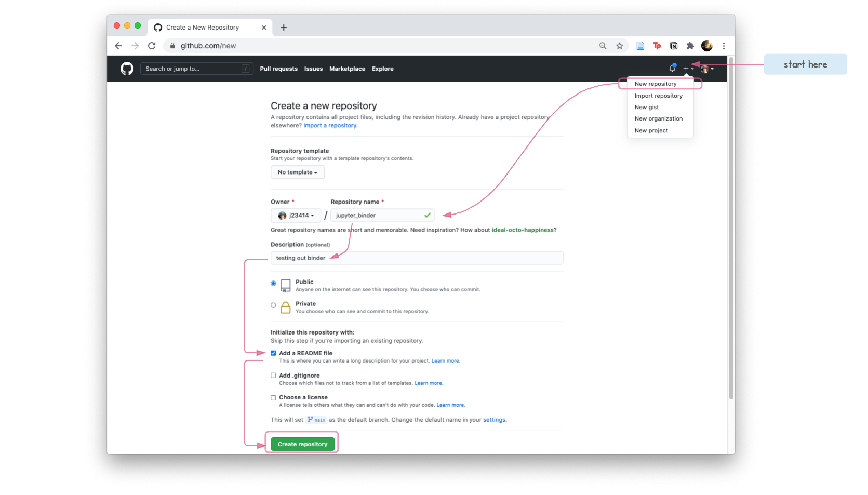Uncheck Add a README file
Image resolution: width=868 pixels, height=495 pixels.
pyautogui.click(x=273, y=353)
